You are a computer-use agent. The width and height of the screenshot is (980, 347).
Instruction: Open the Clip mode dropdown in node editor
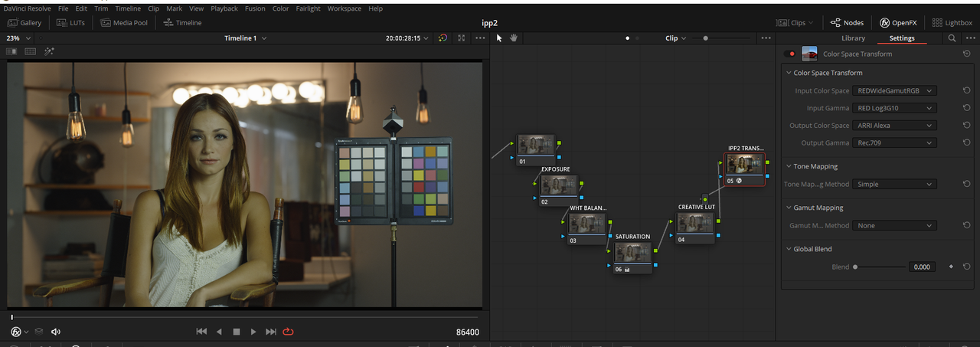(675, 38)
